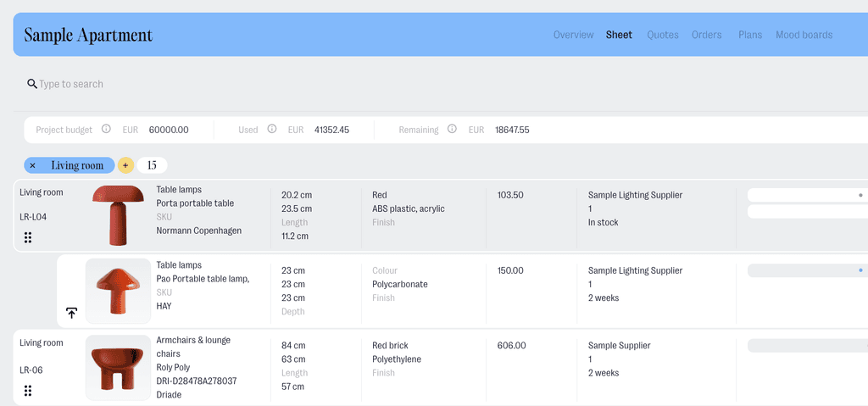Open the Quotes tab
868x406 pixels.
click(x=663, y=35)
